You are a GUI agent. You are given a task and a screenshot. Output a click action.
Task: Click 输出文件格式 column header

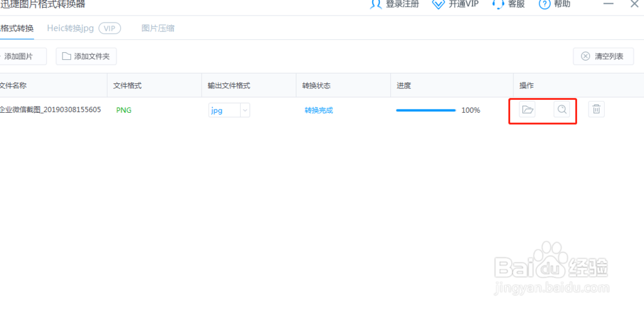coord(229,86)
